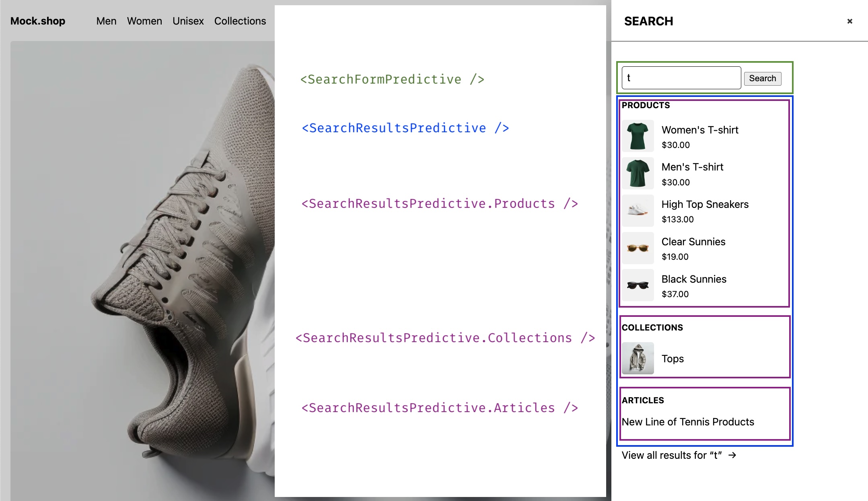Click the High Top Sneakers thumbnail image

click(638, 211)
